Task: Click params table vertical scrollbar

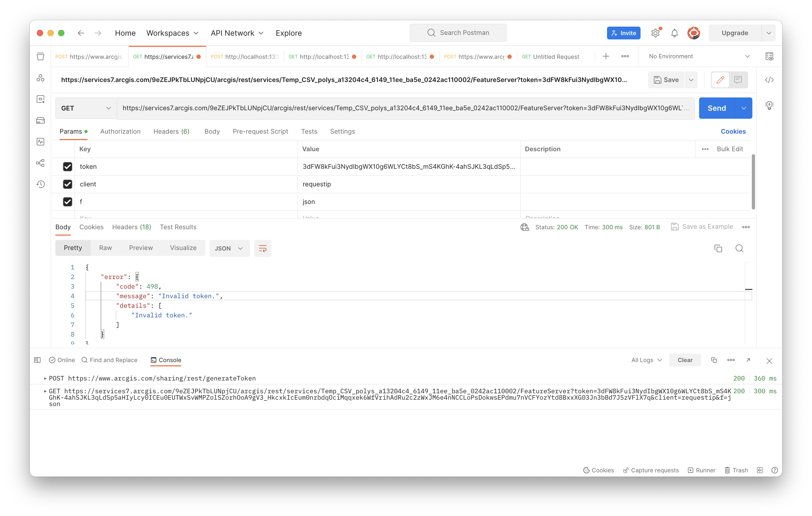Action: pyautogui.click(x=753, y=182)
